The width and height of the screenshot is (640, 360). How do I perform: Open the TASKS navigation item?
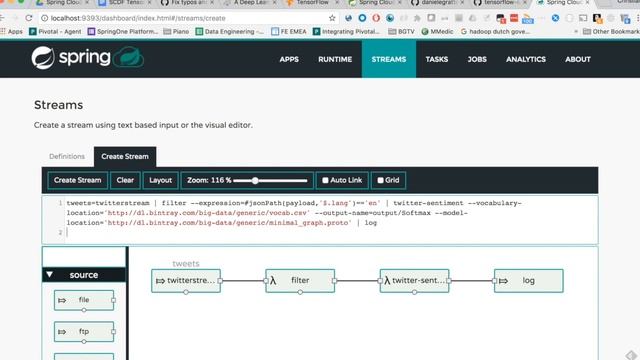tap(437, 59)
